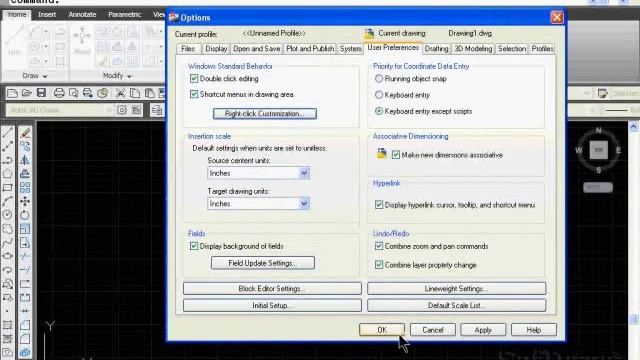
Task: Click Initial Setup button
Action: click(272, 305)
